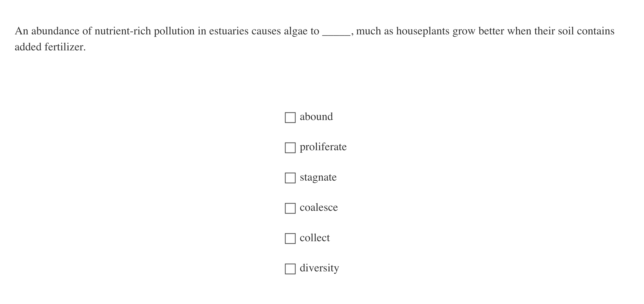This screenshot has height=304, width=644.
Task: Click the word 'estuaries' in the sentence
Action: coord(229,31)
